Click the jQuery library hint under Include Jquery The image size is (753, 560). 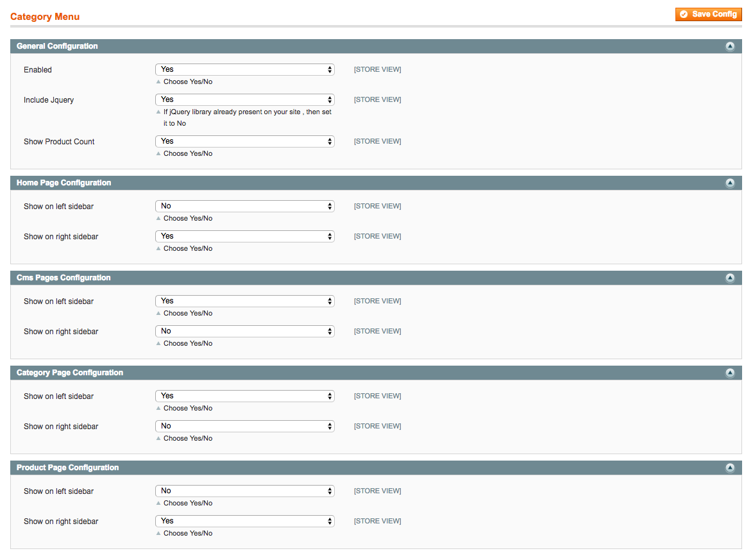point(248,118)
